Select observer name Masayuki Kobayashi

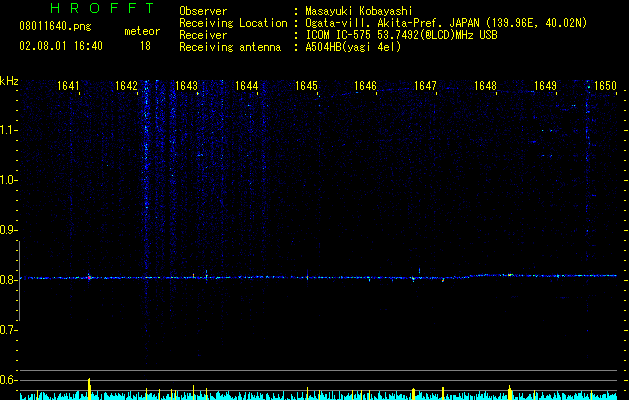coord(359,11)
